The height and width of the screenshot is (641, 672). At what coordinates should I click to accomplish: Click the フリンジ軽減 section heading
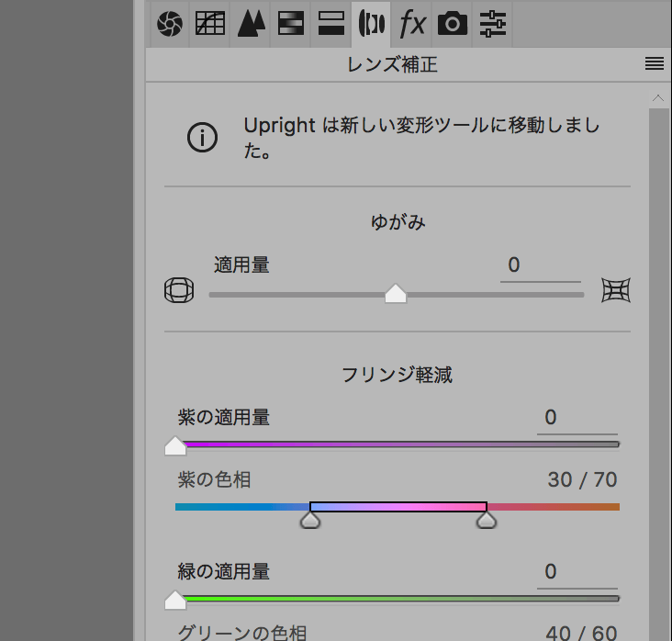point(397,375)
